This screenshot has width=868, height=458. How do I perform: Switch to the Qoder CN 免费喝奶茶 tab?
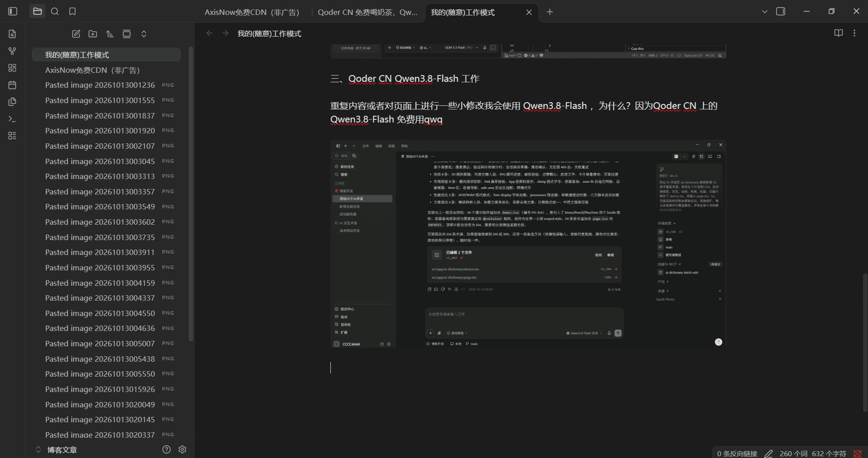[x=367, y=12]
